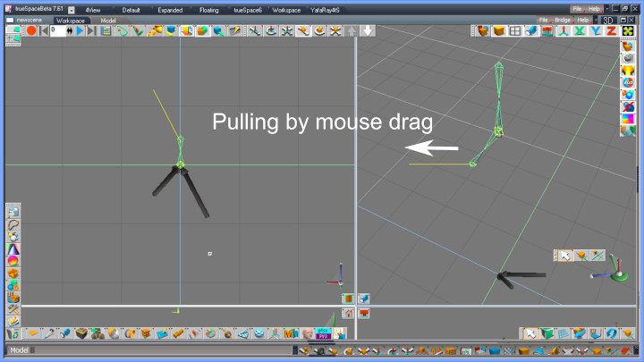The image size is (644, 362).
Task: Click the crossed-out blue sphere icon
Action: tap(628, 106)
